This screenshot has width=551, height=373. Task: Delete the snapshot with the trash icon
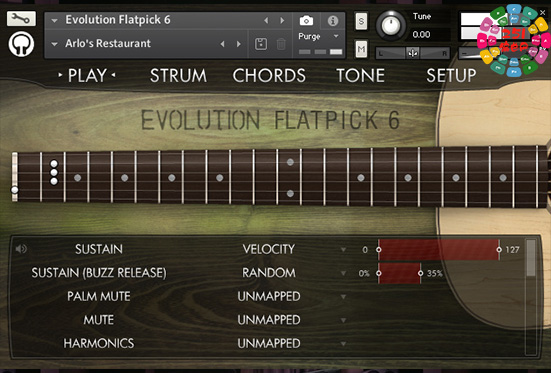[x=281, y=44]
